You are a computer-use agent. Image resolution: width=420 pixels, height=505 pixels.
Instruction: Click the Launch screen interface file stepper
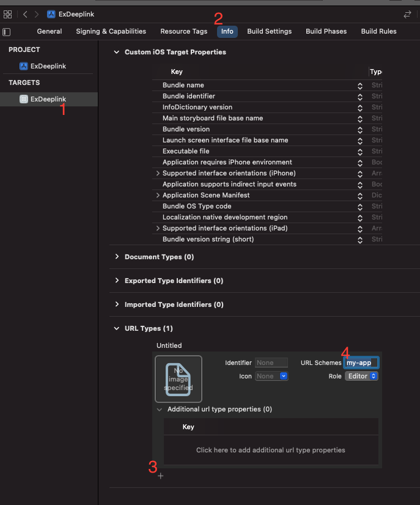(360, 141)
